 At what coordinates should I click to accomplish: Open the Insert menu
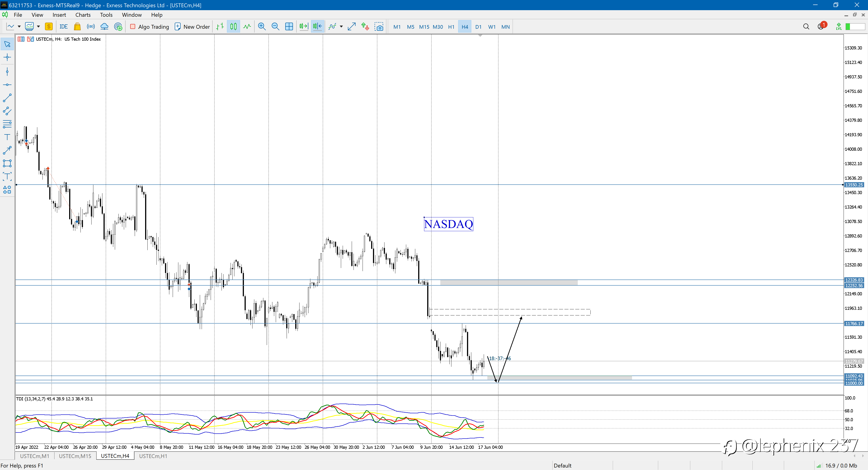pos(59,15)
